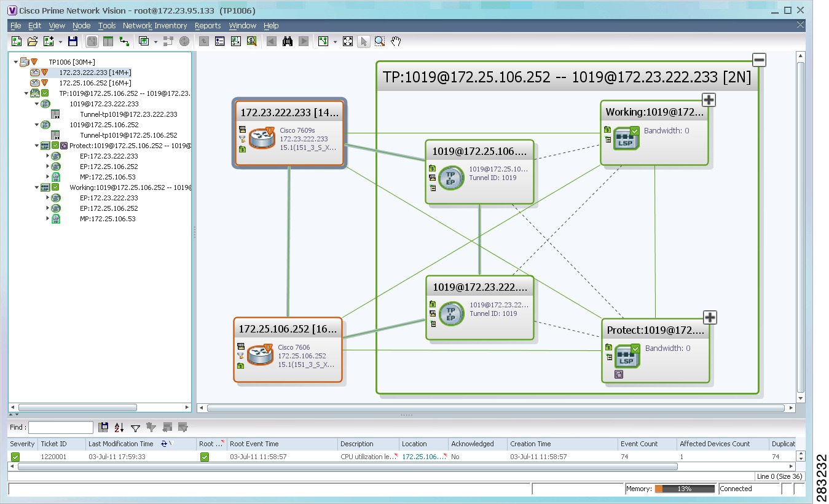This screenshot has width=829, height=504.
Task: Click the TP EP icon in 1019@172.25.106 node
Action: click(452, 178)
